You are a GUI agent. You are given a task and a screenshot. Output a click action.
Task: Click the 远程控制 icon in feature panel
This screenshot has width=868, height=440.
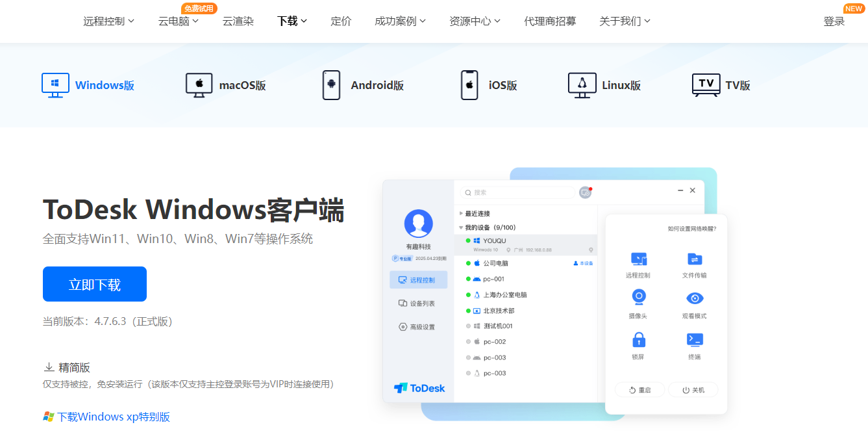[x=638, y=259]
